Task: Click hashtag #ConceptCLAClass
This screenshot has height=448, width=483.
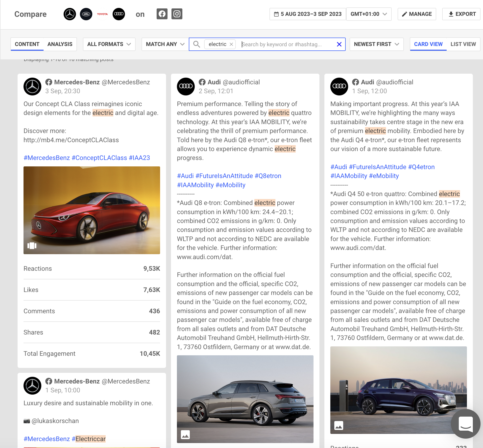Action: coord(99,158)
